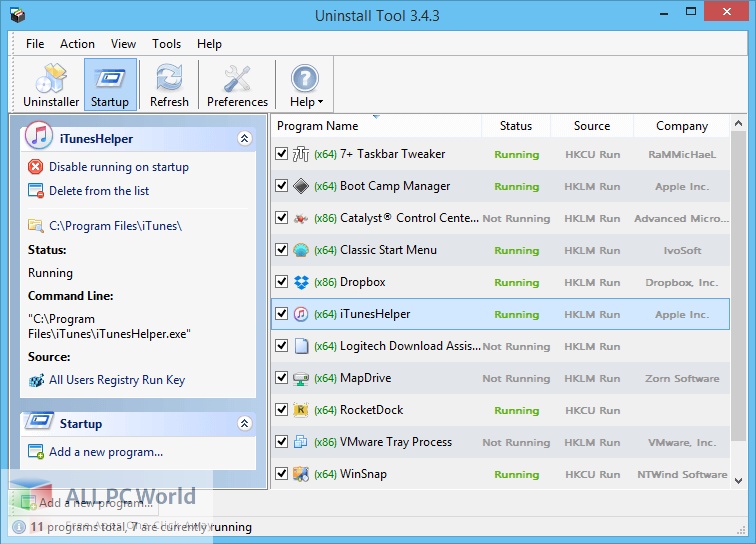Open the Help menu in menu bar
The height and width of the screenshot is (544, 756).
(x=209, y=44)
